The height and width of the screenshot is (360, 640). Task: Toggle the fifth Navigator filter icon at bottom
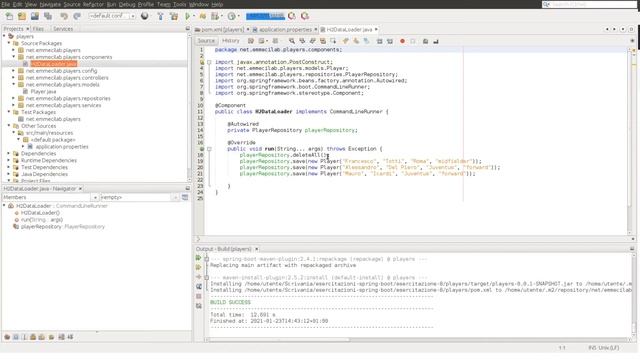[42, 337]
